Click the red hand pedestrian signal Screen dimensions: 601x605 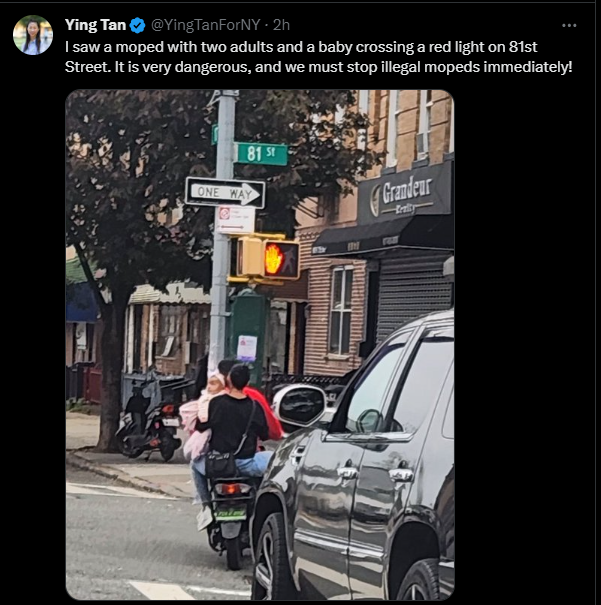(x=281, y=260)
